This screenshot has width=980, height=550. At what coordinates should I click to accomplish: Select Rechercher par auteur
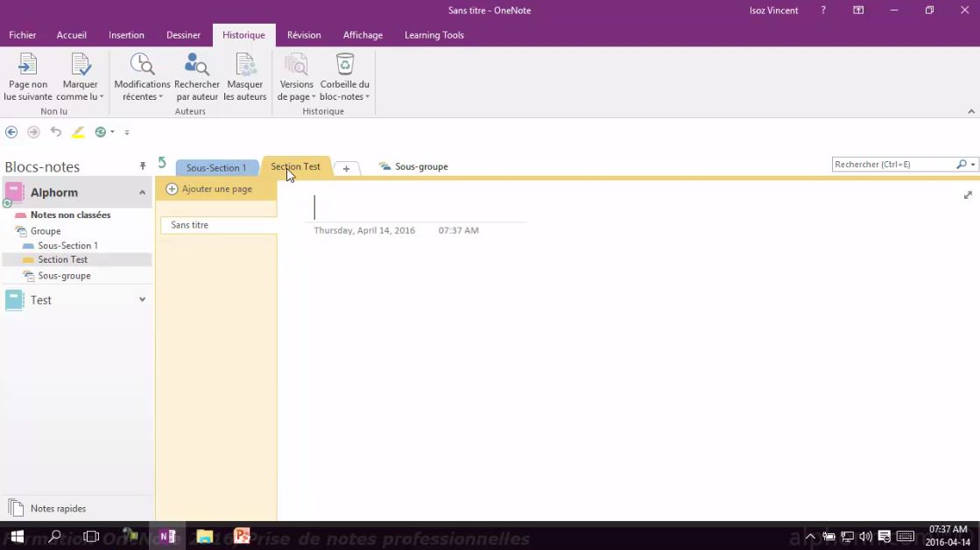(196, 74)
